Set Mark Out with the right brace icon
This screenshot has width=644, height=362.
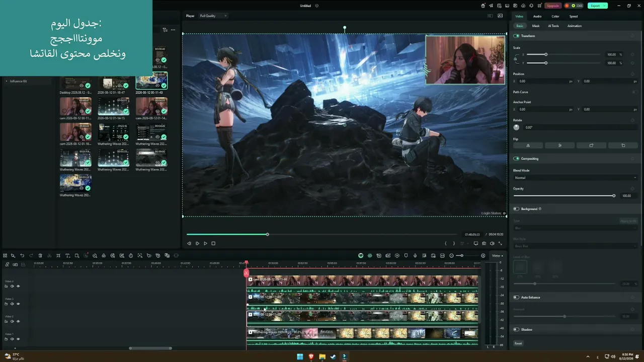[x=454, y=243]
